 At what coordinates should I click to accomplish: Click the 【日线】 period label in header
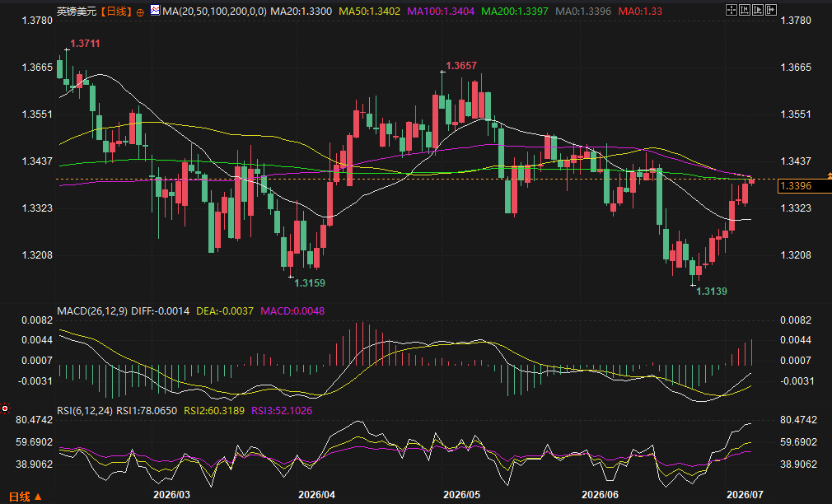[115, 12]
